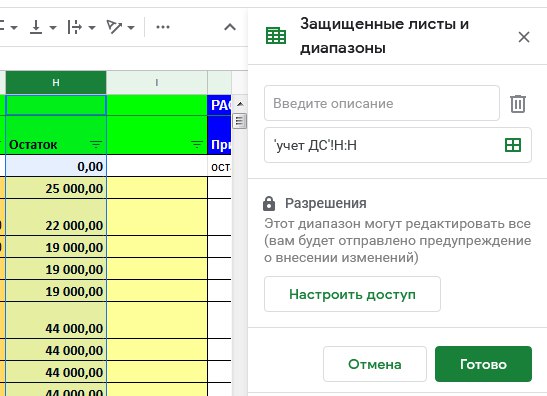
Task: Click the vertical scrollbar thumb
Action: (x=239, y=121)
